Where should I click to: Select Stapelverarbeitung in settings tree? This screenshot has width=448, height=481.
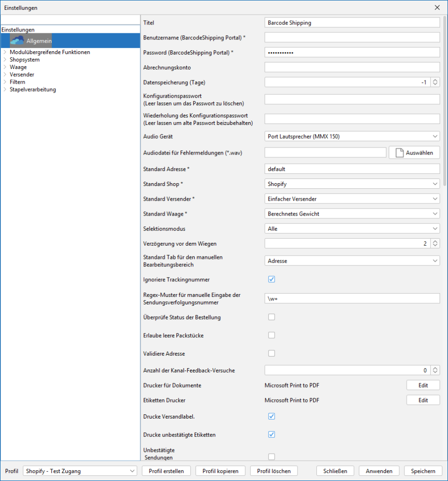32,90
